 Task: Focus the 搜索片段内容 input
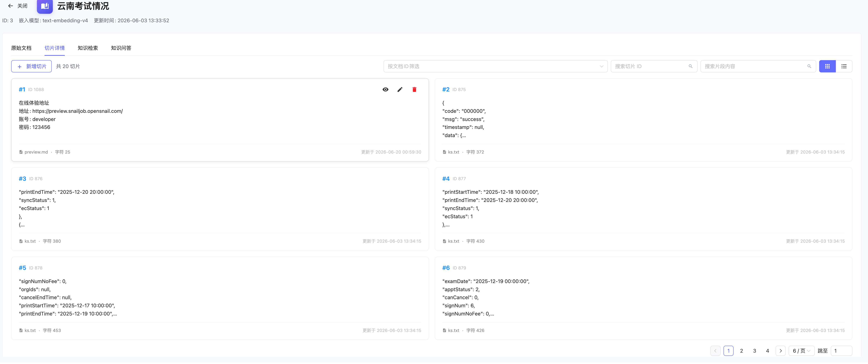pyautogui.click(x=758, y=66)
